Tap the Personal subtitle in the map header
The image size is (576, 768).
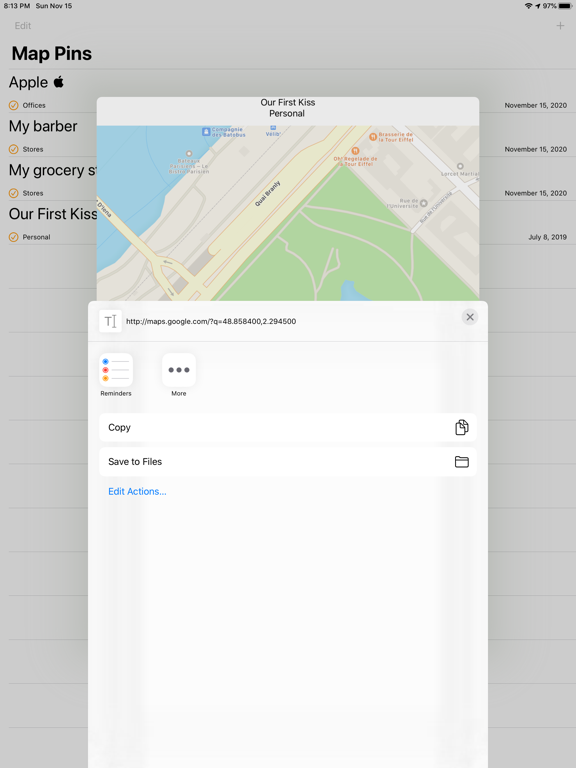click(x=287, y=114)
